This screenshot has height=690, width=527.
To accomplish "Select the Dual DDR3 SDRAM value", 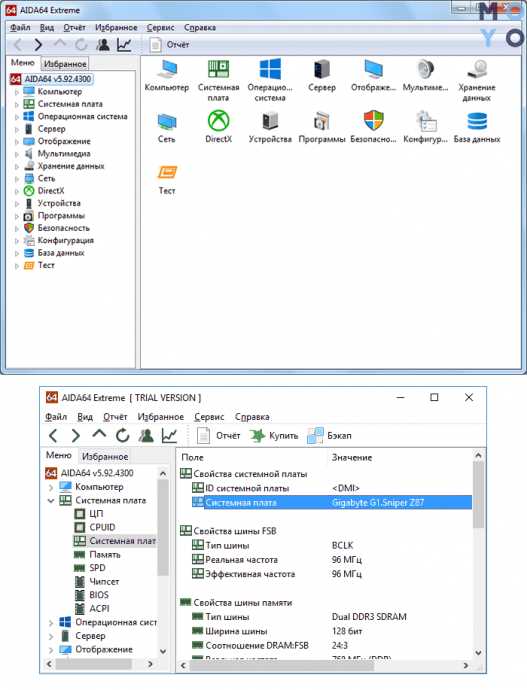I will (x=369, y=617).
